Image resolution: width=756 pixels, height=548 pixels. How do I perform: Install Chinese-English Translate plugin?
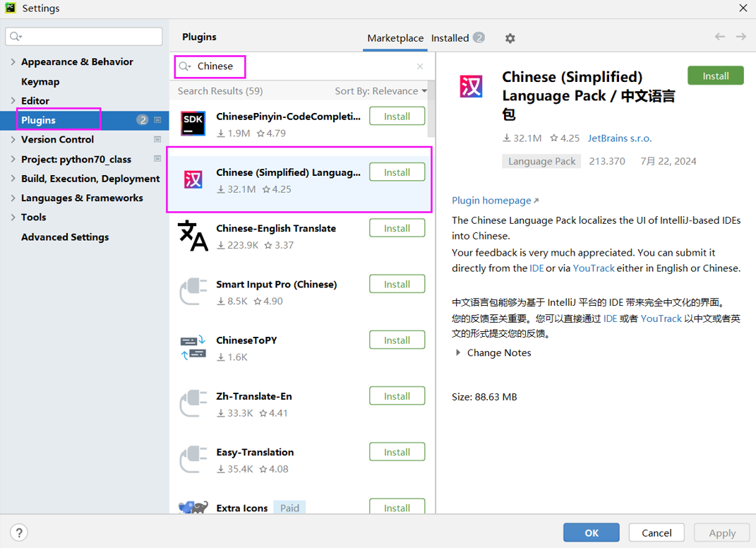pyautogui.click(x=397, y=228)
